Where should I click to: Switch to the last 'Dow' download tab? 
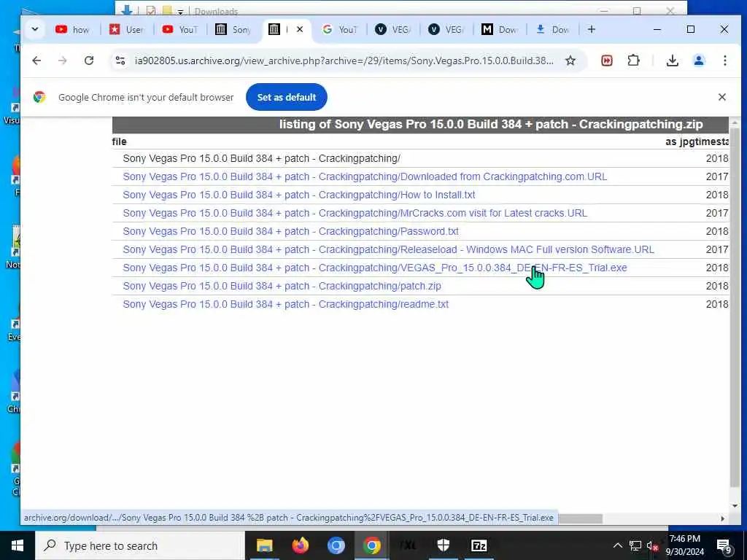[x=552, y=29]
